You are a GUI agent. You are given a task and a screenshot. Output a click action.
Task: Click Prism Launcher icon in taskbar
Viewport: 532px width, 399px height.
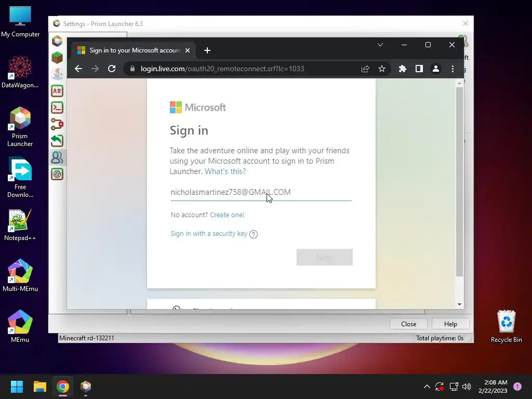coord(86,387)
